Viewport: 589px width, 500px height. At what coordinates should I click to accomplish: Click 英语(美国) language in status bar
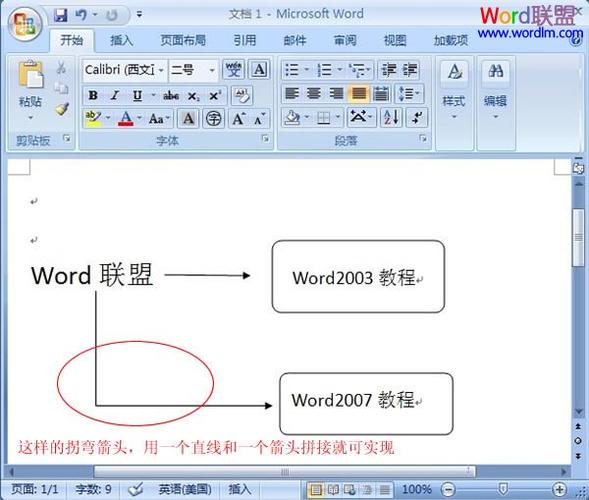pyautogui.click(x=184, y=489)
